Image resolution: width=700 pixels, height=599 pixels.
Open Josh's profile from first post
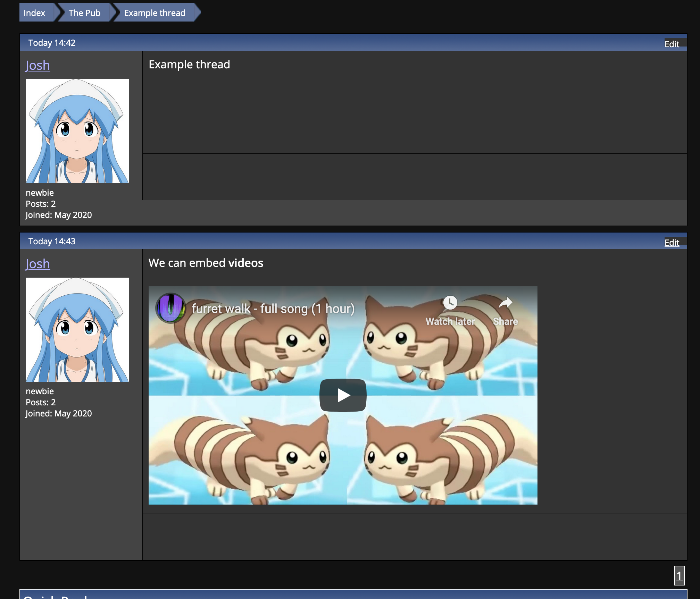pyautogui.click(x=37, y=65)
